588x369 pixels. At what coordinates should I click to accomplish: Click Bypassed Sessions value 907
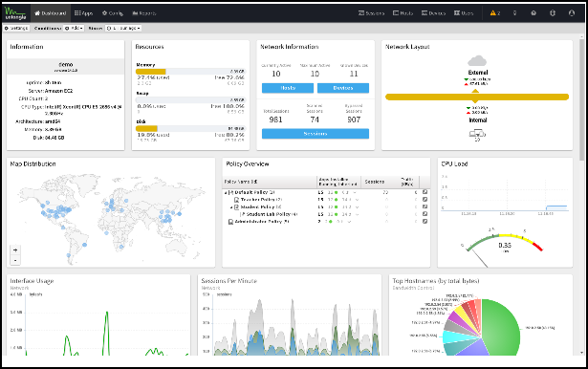click(354, 119)
